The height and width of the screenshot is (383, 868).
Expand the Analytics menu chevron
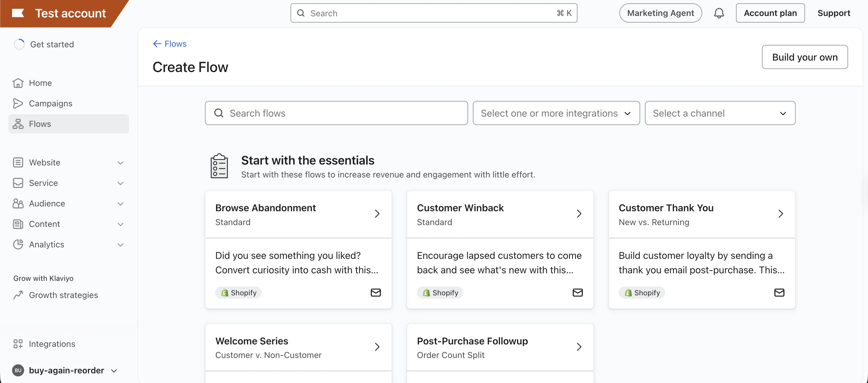click(121, 245)
